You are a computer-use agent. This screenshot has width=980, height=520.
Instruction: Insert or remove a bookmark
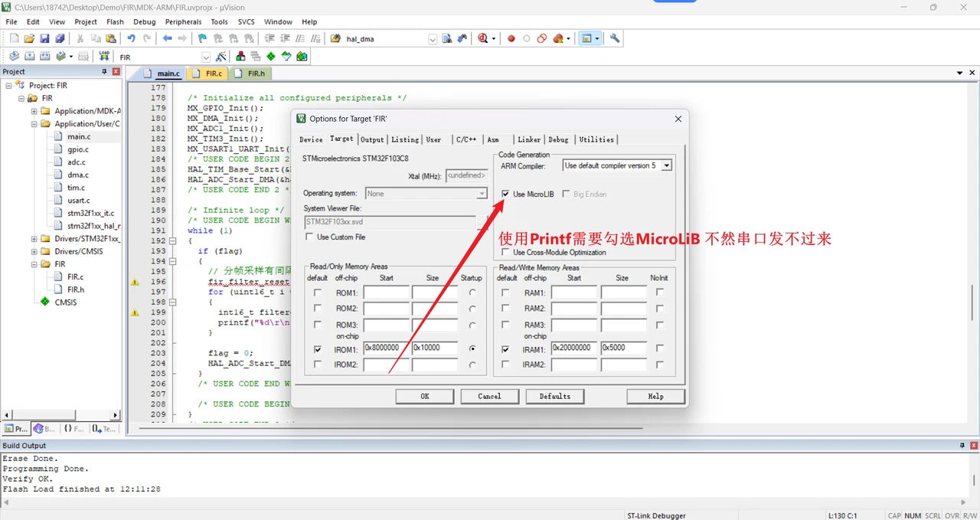[202, 38]
